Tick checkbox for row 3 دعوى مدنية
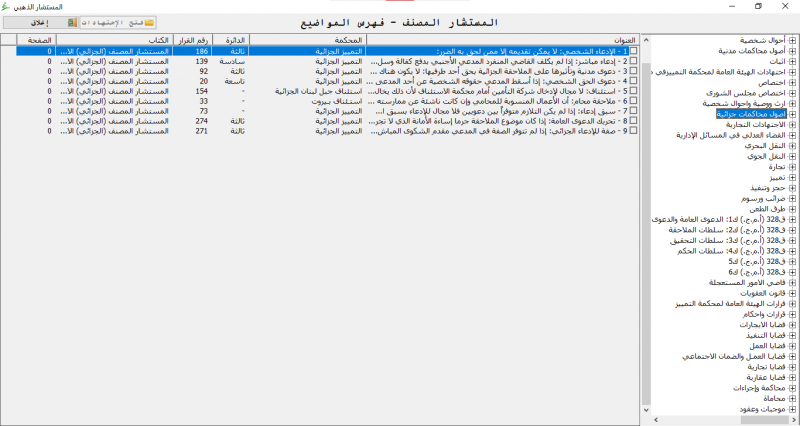This screenshot has width=800, height=426. pos(633,71)
